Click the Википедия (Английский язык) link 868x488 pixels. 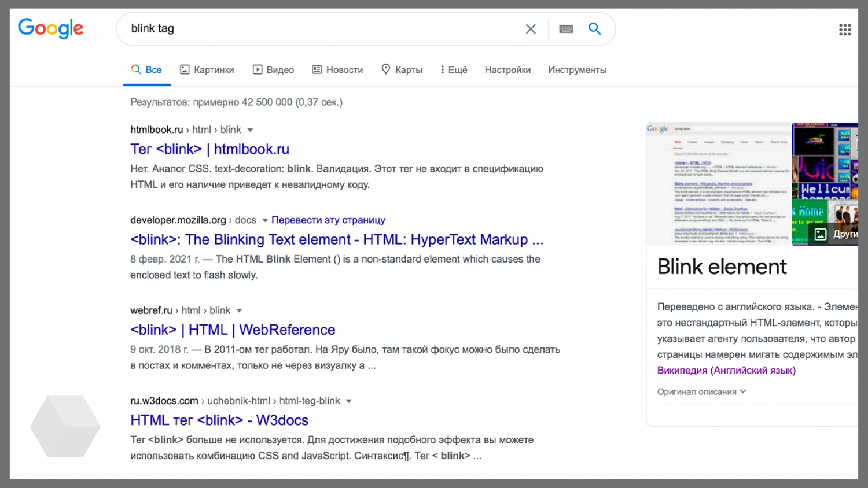point(726,371)
